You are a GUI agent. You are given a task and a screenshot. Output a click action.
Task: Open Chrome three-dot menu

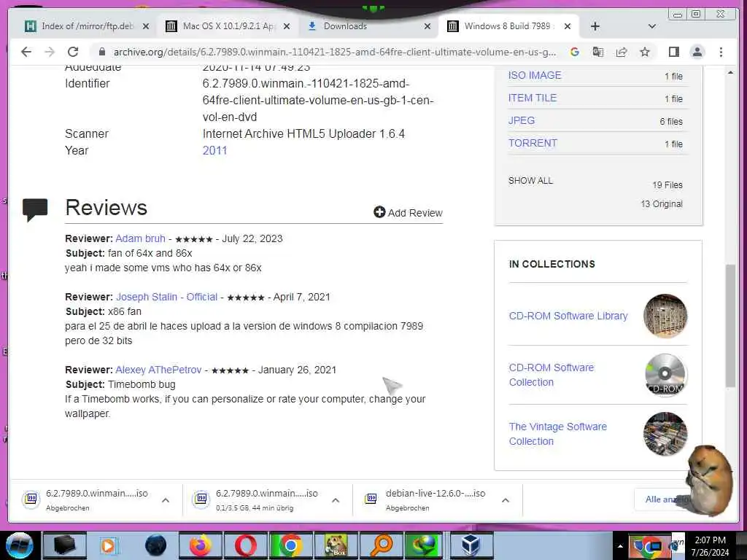coord(721,52)
